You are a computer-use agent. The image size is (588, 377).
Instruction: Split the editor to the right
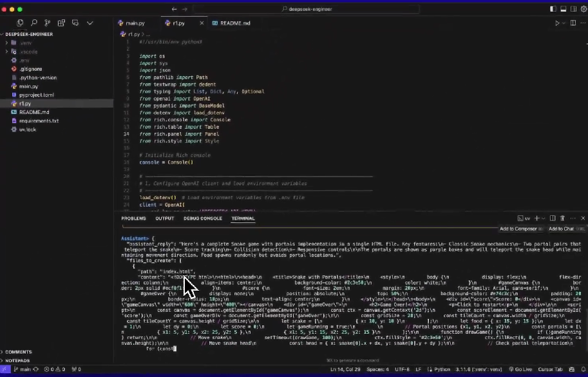pyautogui.click(x=573, y=23)
